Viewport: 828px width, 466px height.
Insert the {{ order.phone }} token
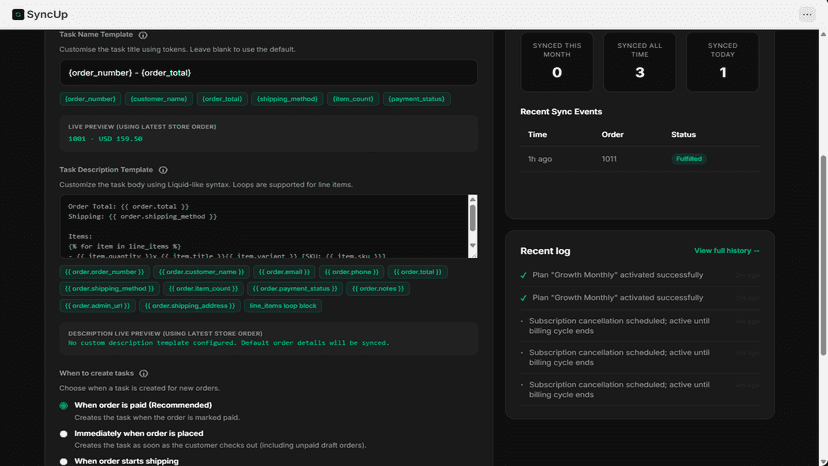(352, 272)
